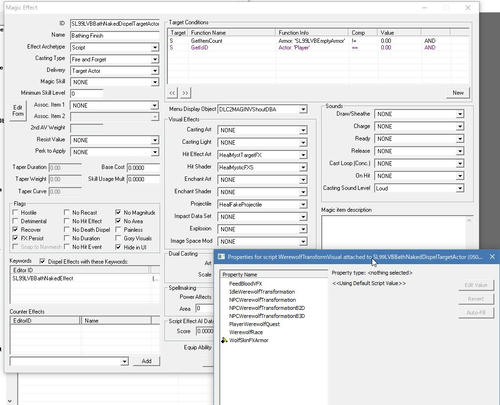Disable the Hide in UI checkbox

118,247
